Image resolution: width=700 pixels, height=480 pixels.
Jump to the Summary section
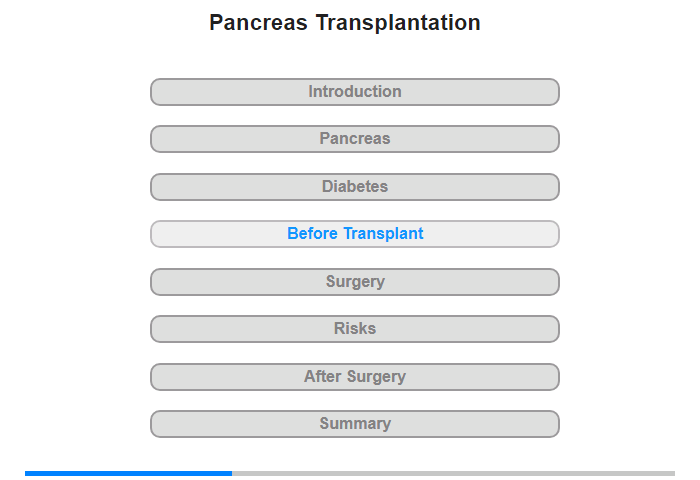(354, 424)
